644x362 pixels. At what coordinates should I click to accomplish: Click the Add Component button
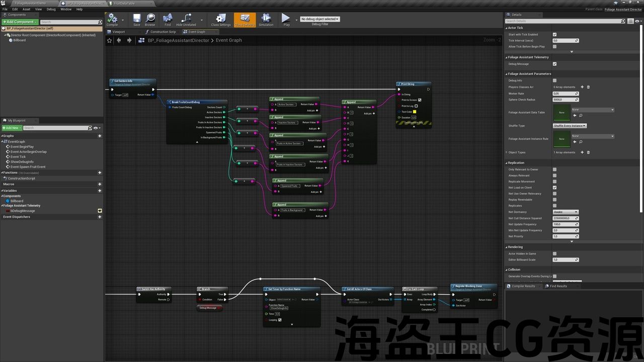(x=20, y=22)
